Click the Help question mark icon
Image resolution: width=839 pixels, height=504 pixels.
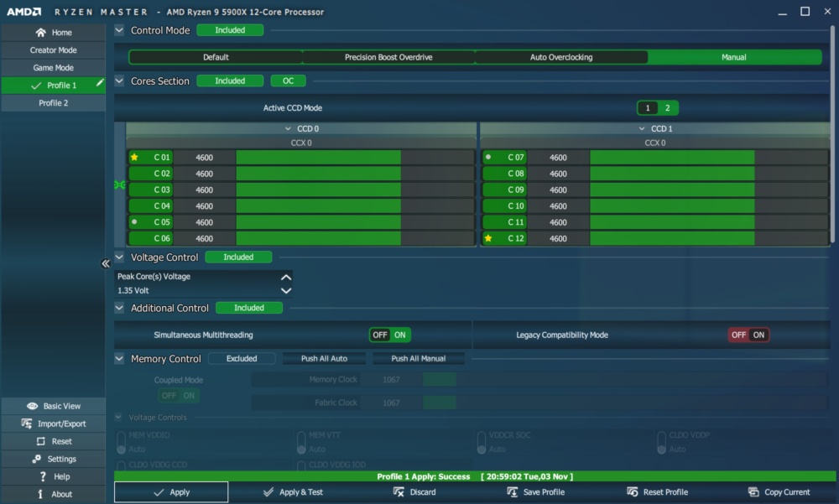tap(43, 476)
